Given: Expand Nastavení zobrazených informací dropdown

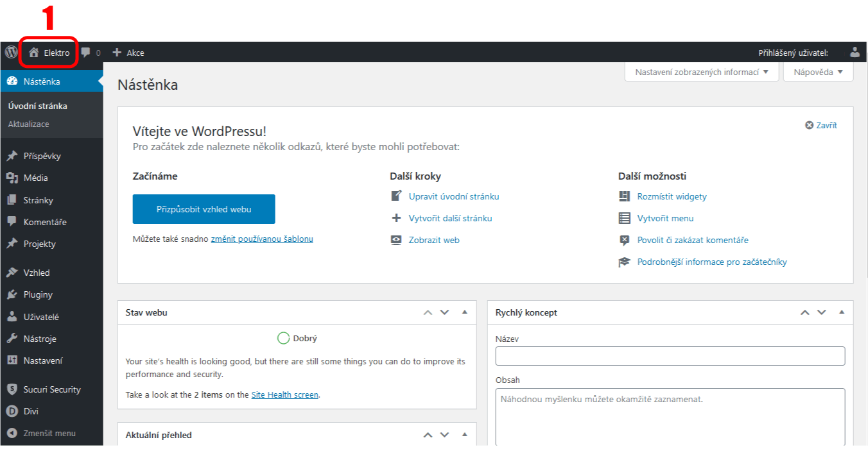Looking at the screenshot, I should click(x=701, y=72).
